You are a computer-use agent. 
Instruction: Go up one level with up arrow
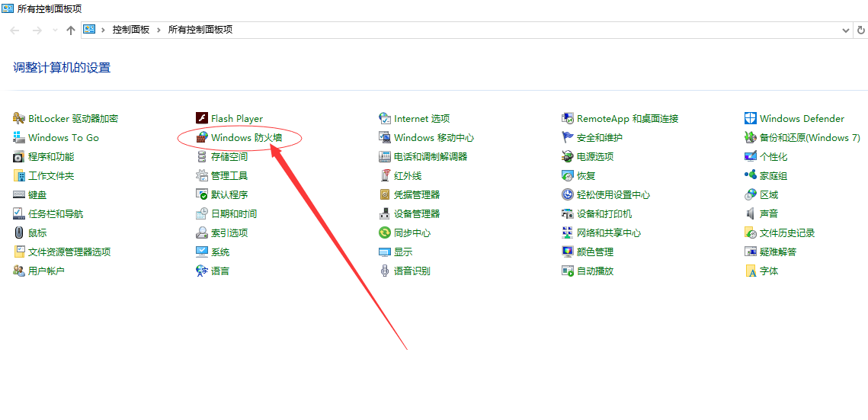coord(70,30)
